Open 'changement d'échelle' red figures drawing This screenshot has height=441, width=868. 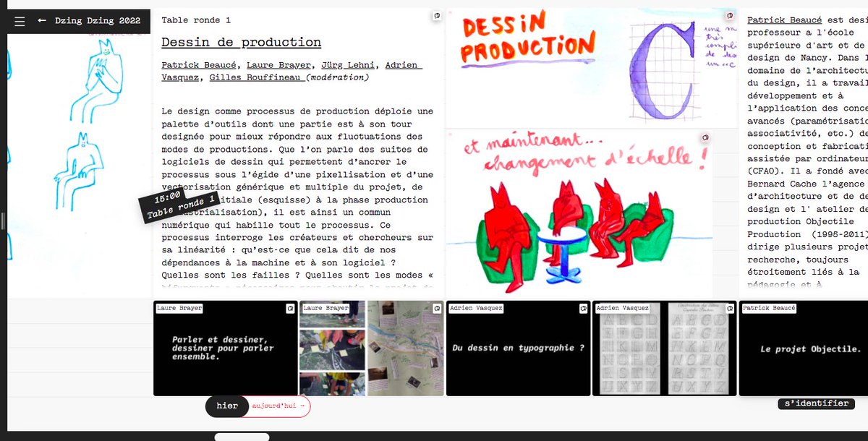pyautogui.click(x=579, y=214)
